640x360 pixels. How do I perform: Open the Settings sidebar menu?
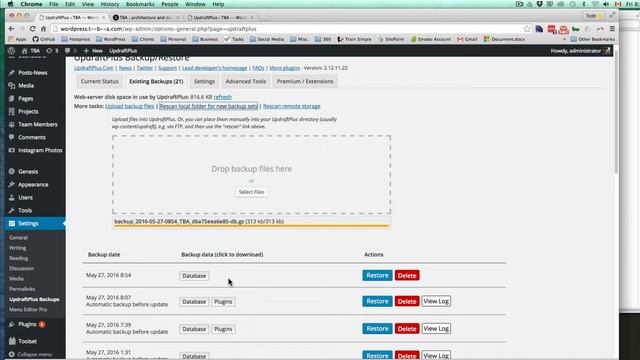point(35,223)
